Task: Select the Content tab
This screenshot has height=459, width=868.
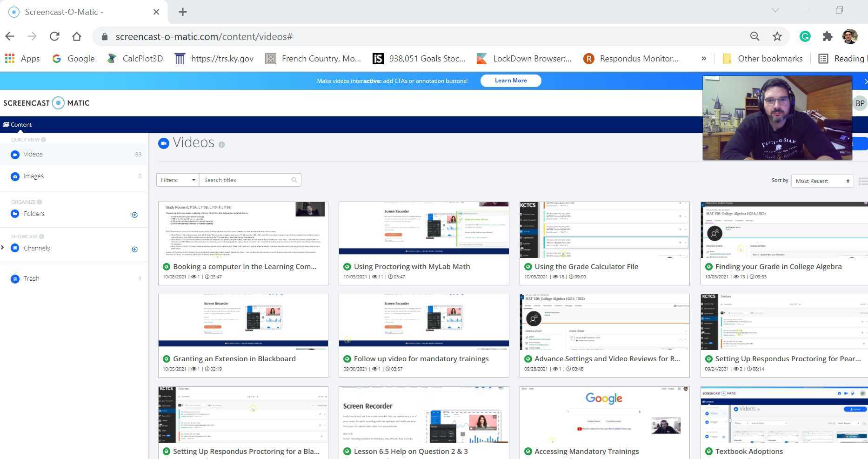Action: point(17,124)
